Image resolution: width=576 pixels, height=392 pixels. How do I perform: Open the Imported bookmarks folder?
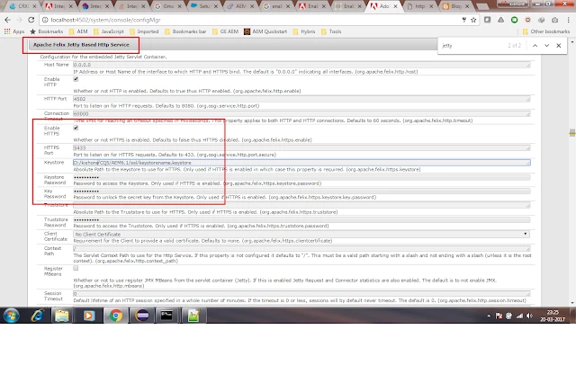tap(144, 31)
